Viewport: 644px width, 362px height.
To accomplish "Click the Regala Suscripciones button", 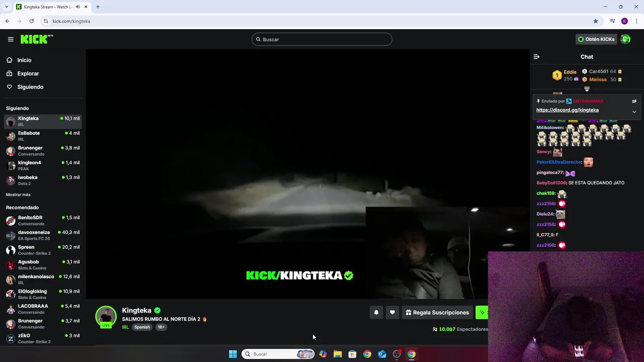I will coord(437,312).
